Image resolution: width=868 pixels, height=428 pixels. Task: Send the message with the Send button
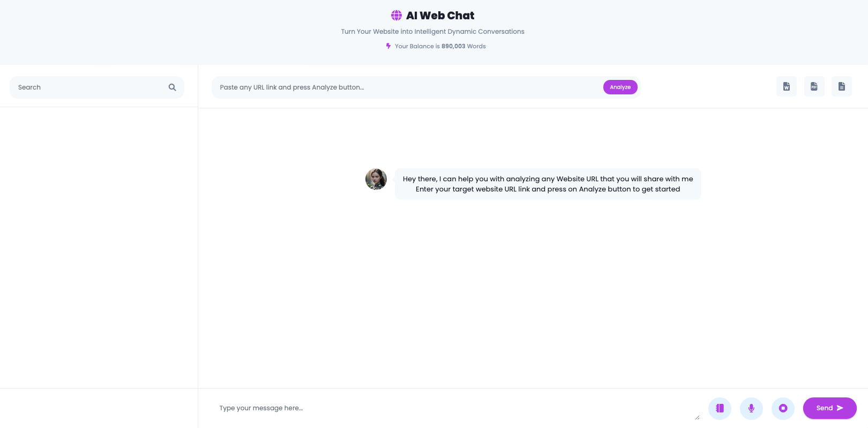[829, 408]
